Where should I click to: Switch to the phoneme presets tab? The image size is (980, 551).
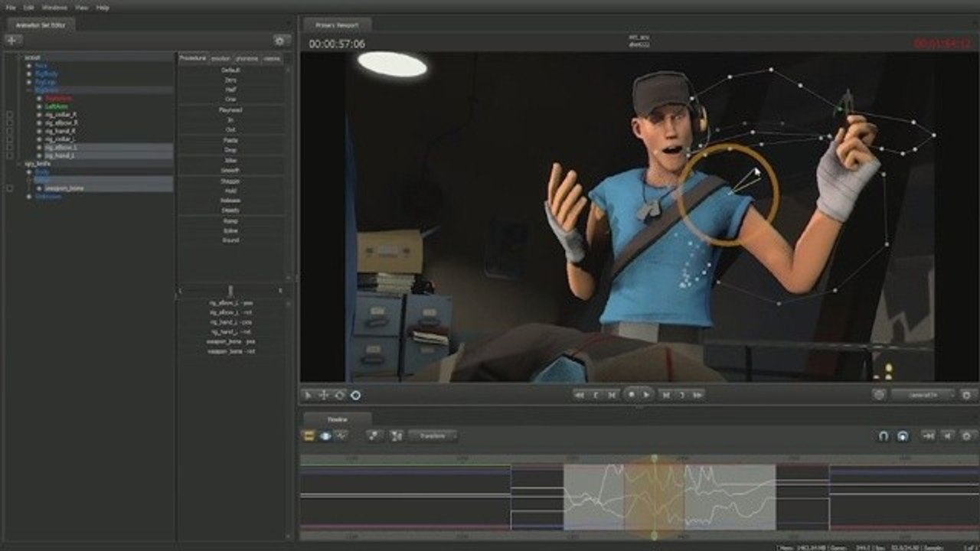[247, 58]
